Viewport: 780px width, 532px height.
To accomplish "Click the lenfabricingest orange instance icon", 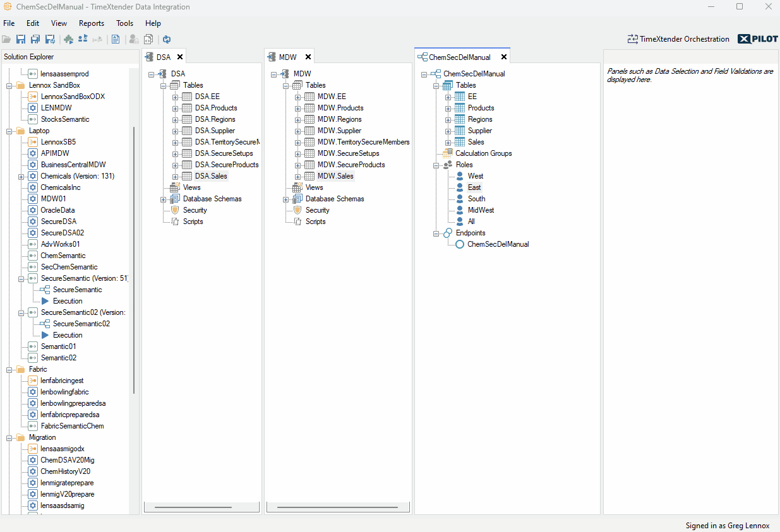I will click(x=33, y=381).
